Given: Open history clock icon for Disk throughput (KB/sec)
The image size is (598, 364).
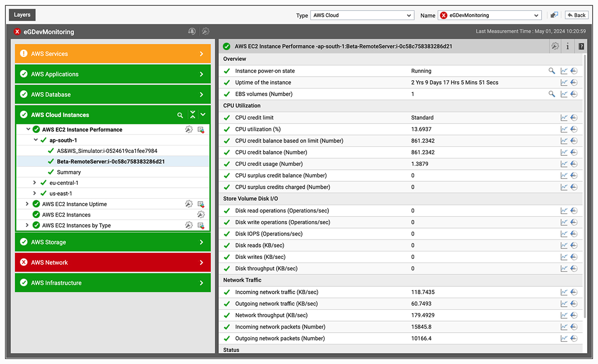Looking at the screenshot, I should click(x=574, y=269).
